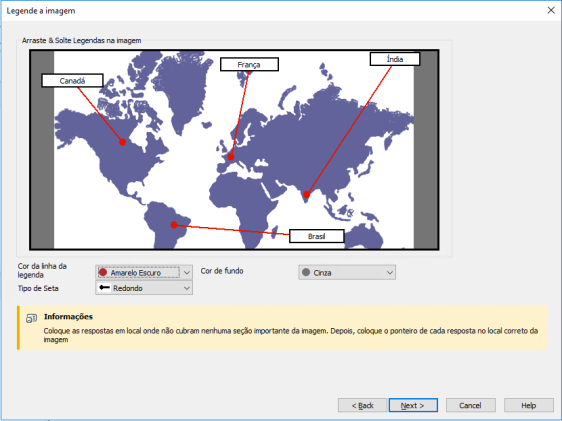Image resolution: width=562 pixels, height=421 pixels.
Task: Click the red Amarelo Escuro color swatch
Action: (x=103, y=272)
